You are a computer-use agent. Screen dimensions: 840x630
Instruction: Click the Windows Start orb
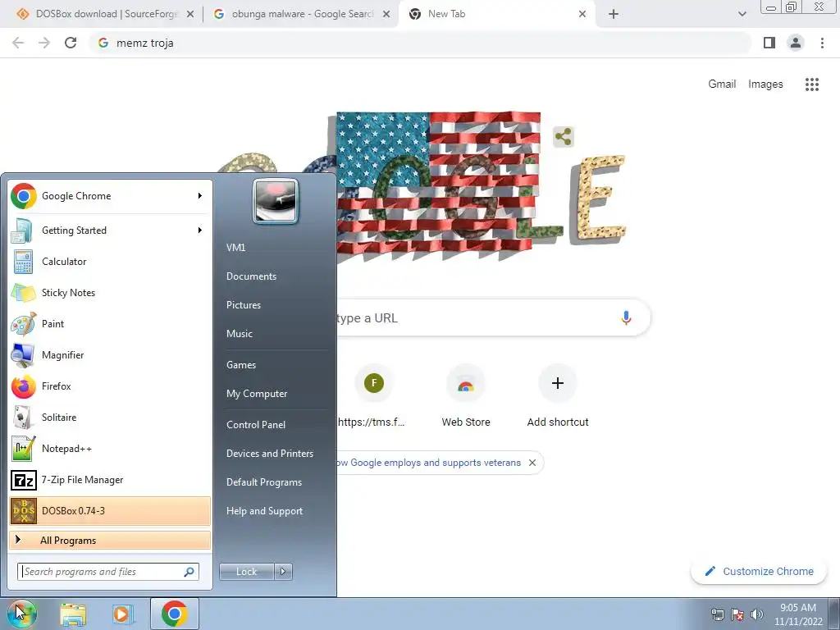[21, 614]
